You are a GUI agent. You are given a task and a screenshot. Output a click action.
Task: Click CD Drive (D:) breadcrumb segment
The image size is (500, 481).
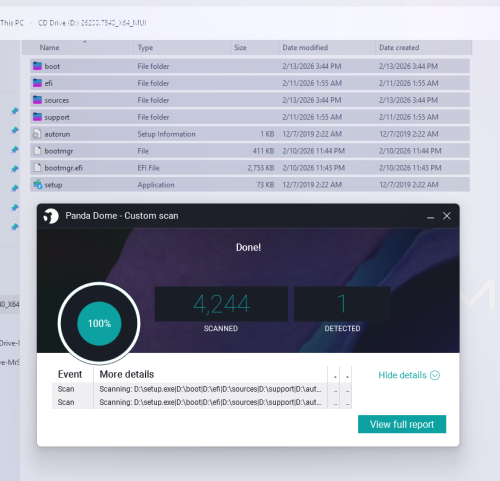click(92, 23)
